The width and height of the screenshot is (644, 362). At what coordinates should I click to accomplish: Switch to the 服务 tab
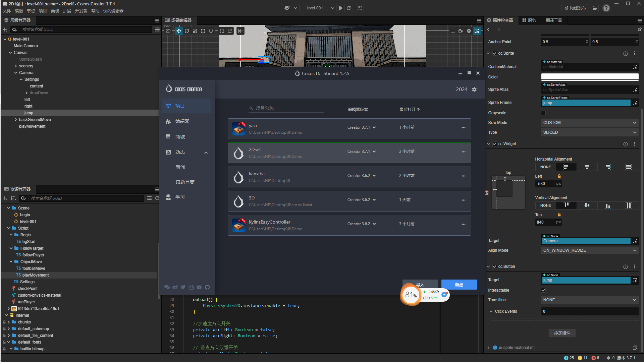pyautogui.click(x=529, y=20)
